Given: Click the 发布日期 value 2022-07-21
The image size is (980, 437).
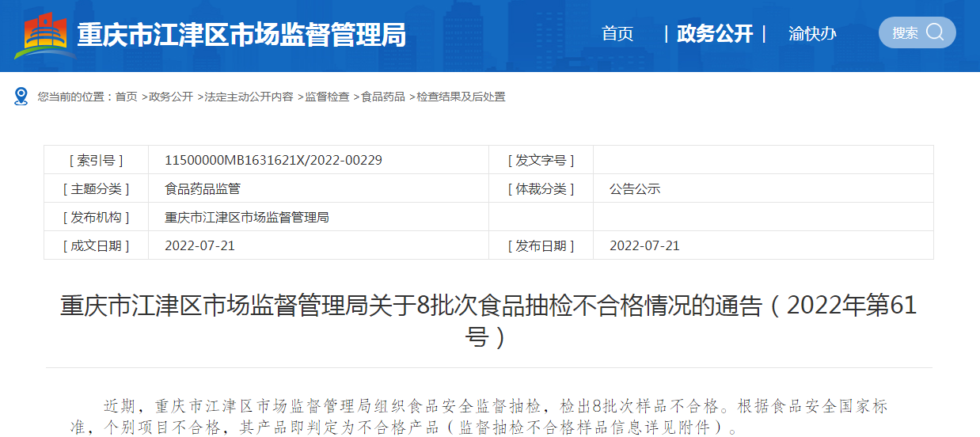Looking at the screenshot, I should click(644, 245).
